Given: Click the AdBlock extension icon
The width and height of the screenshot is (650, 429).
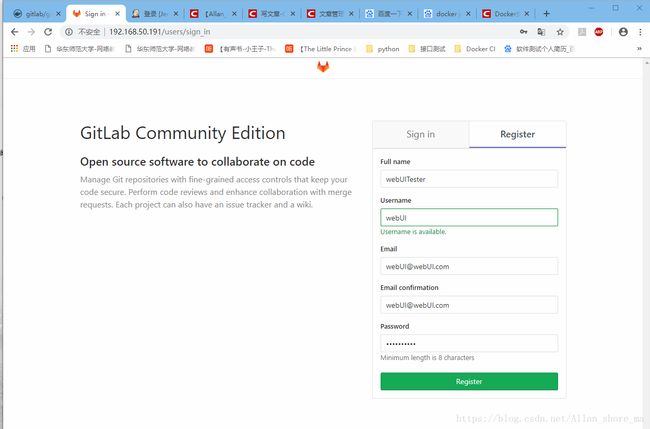Looking at the screenshot, I should point(599,32).
